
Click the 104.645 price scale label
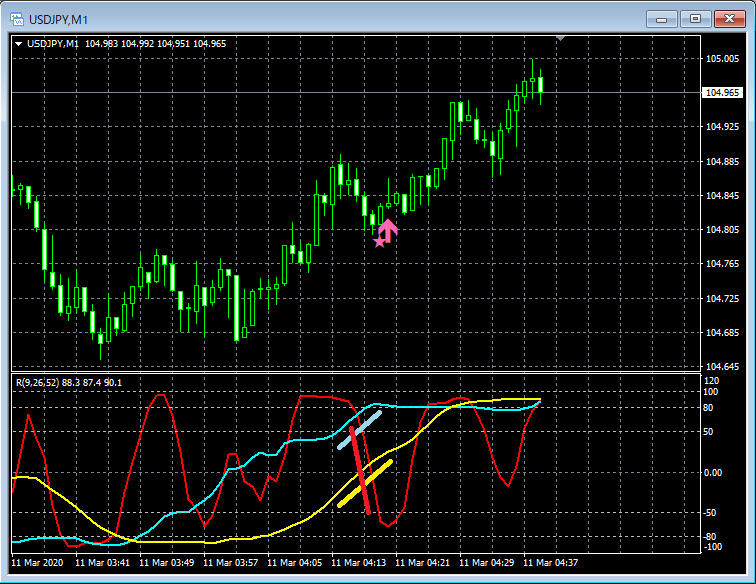click(722, 367)
